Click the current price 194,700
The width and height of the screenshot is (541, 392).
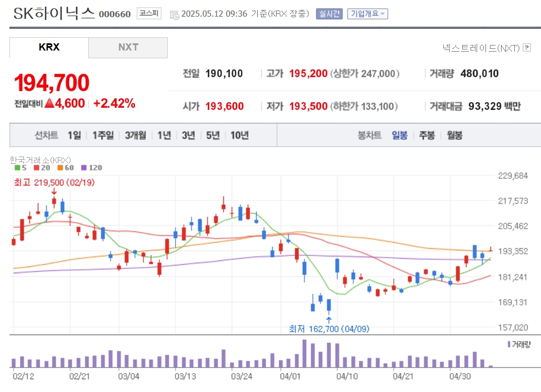point(52,83)
